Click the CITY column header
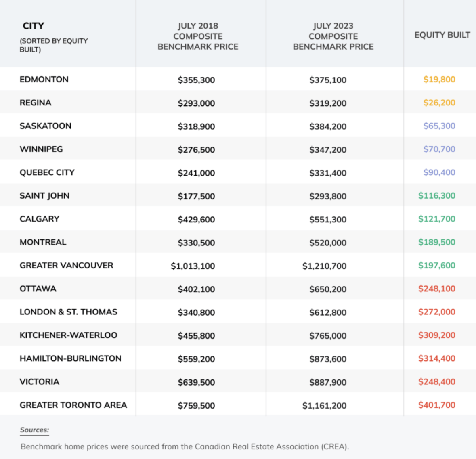 point(34,26)
